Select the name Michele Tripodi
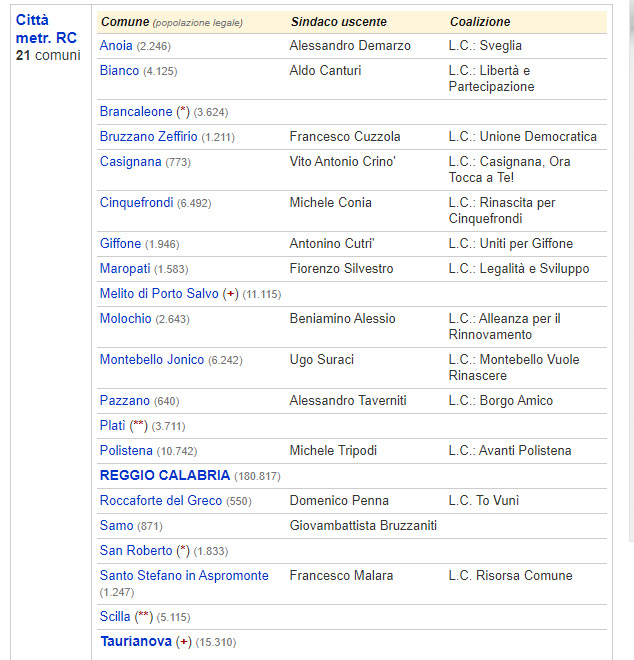 point(333,450)
